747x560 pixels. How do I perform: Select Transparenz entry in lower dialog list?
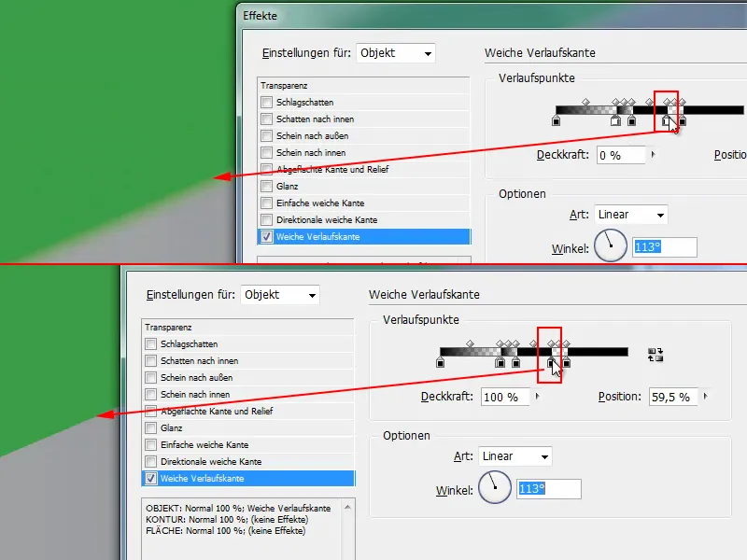point(248,328)
